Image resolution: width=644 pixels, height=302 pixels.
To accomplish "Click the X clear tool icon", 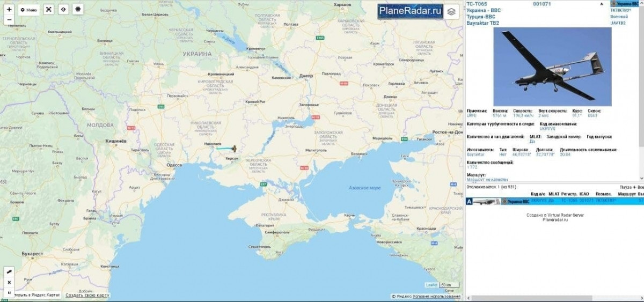I will [9, 282].
